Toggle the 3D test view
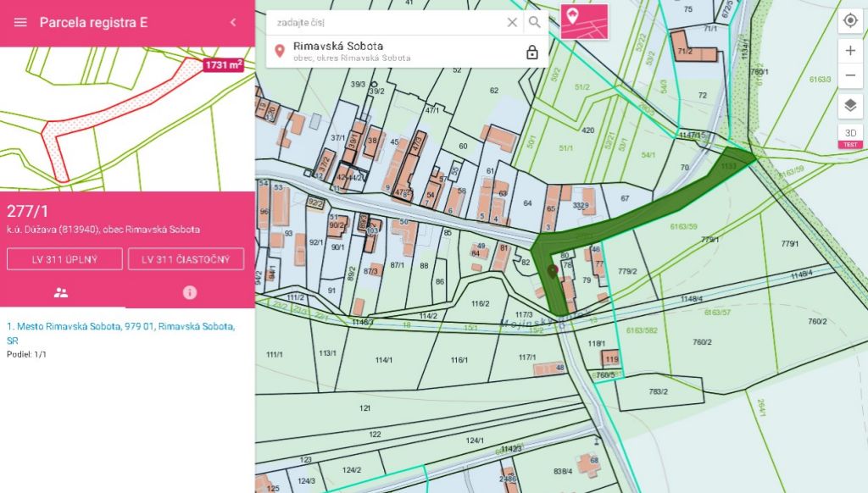This screenshot has height=493, width=868. [850, 136]
